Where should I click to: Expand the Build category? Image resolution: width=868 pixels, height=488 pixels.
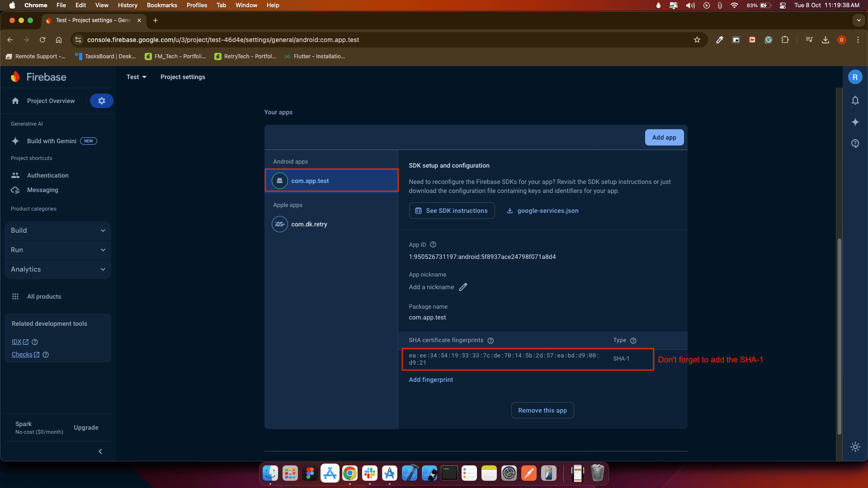tap(58, 230)
